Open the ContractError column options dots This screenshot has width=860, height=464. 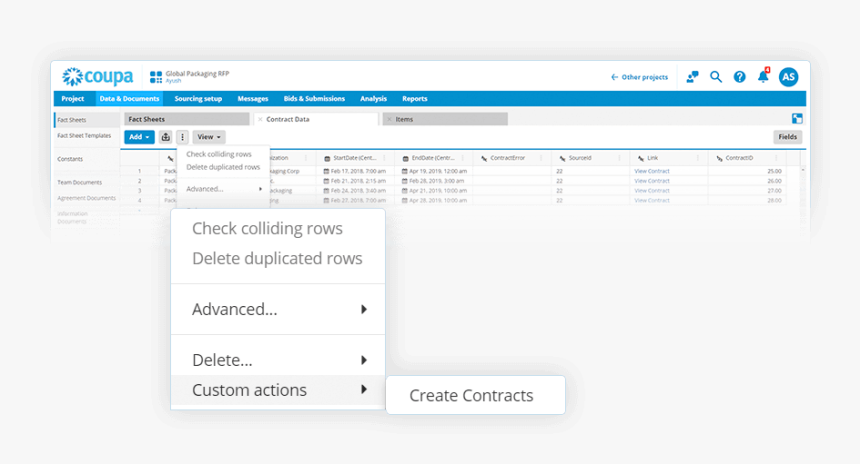(541, 158)
